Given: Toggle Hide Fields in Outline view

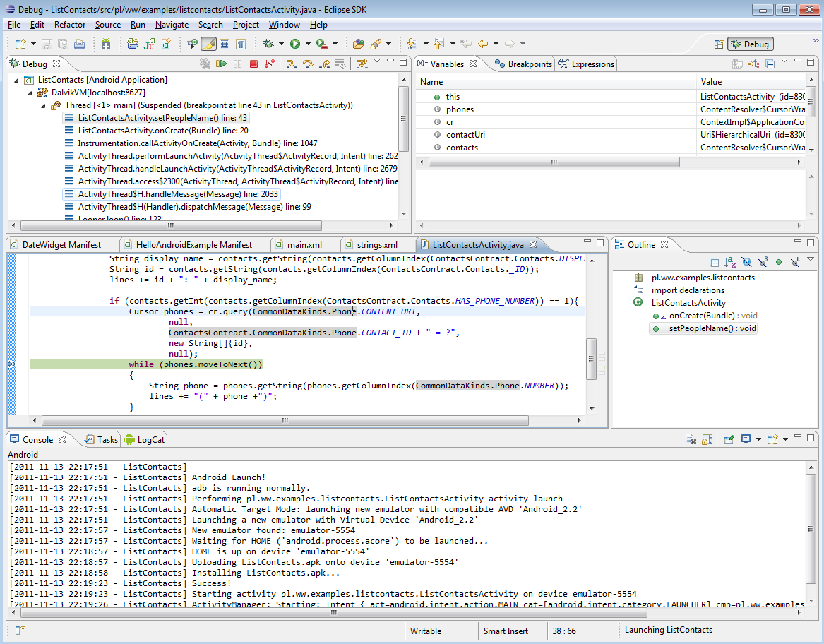Looking at the screenshot, I should (x=746, y=262).
